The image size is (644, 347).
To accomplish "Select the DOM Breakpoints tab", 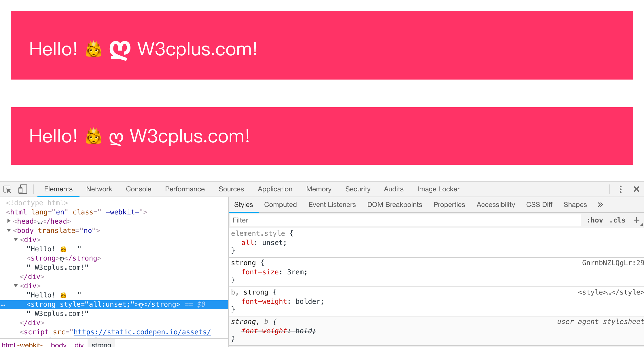I will coord(395,205).
